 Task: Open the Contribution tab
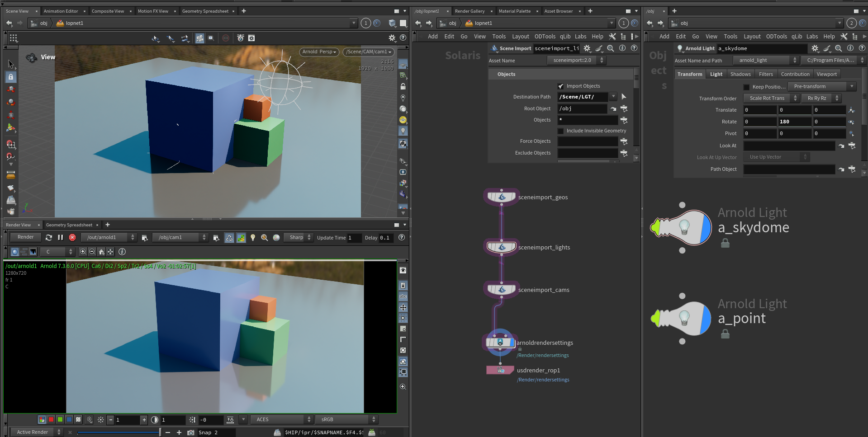click(x=795, y=74)
